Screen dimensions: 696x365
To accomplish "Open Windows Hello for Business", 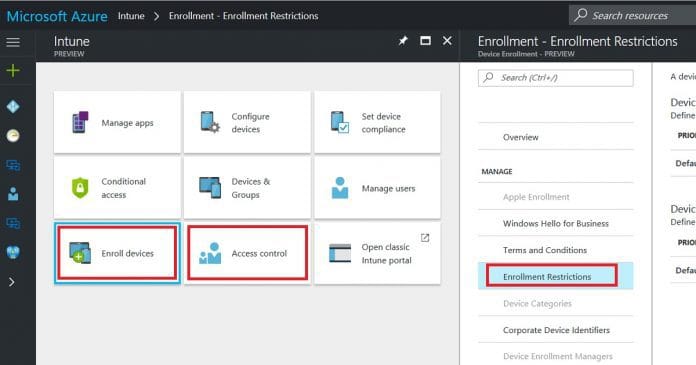I will pos(556,223).
